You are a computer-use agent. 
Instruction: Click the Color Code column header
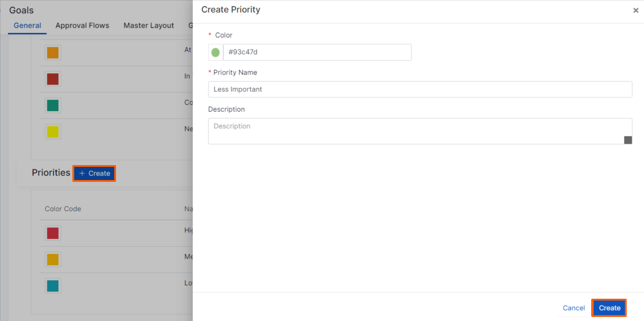pyautogui.click(x=63, y=209)
